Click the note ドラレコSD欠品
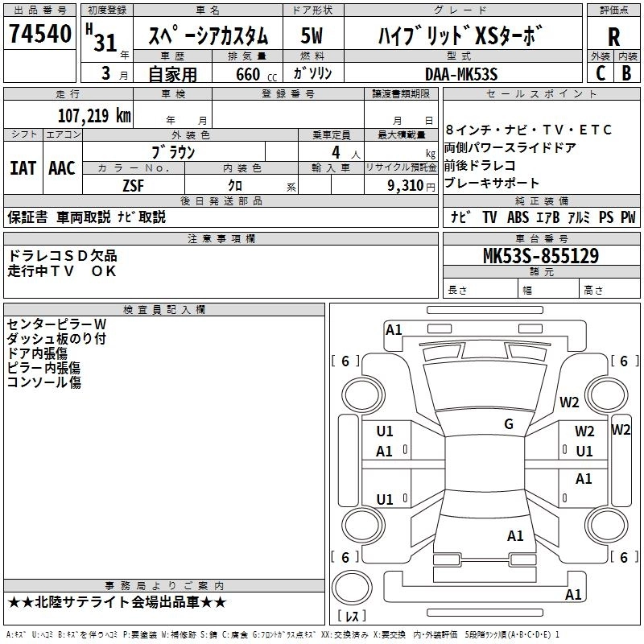The image size is (644, 644). [x=63, y=256]
